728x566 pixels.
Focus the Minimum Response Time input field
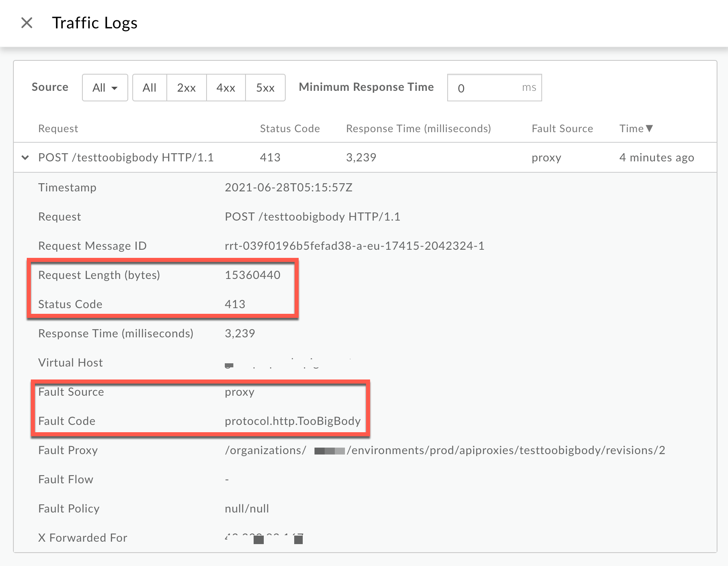pyautogui.click(x=487, y=88)
